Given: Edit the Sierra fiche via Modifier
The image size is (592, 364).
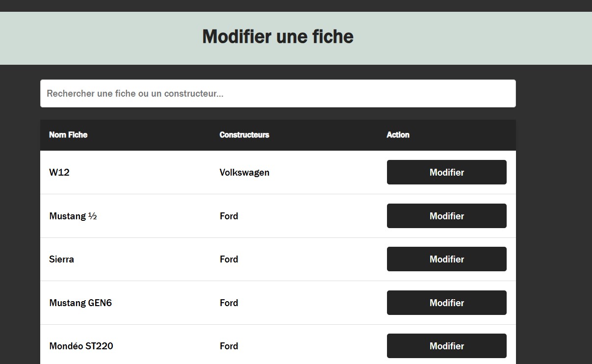Looking at the screenshot, I should point(446,259).
